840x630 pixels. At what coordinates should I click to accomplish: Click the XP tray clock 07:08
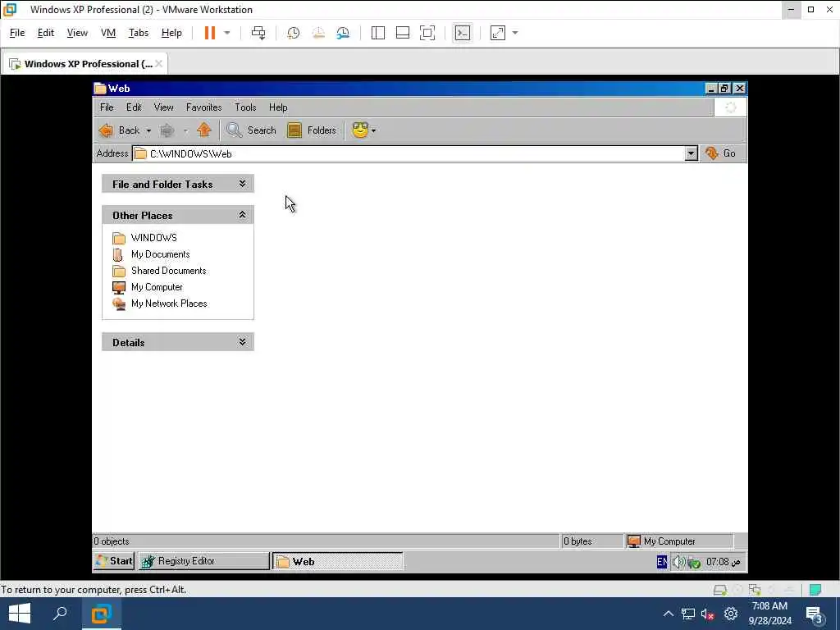point(723,562)
